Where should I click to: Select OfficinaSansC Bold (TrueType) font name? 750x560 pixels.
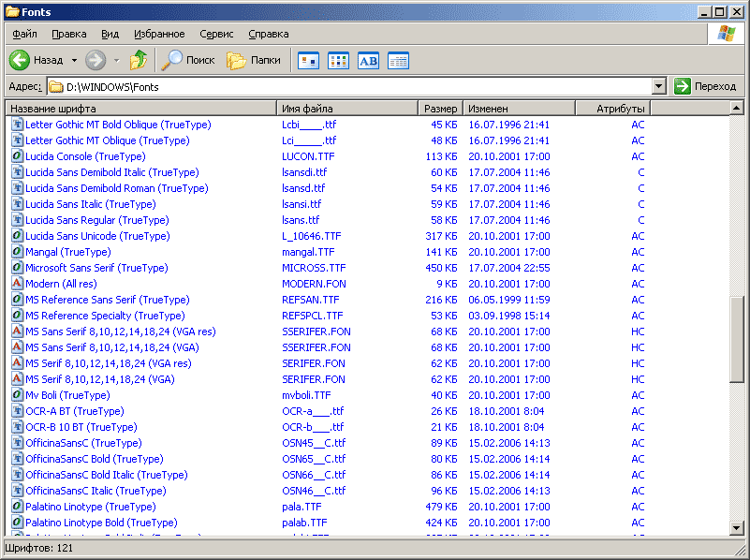point(95,459)
